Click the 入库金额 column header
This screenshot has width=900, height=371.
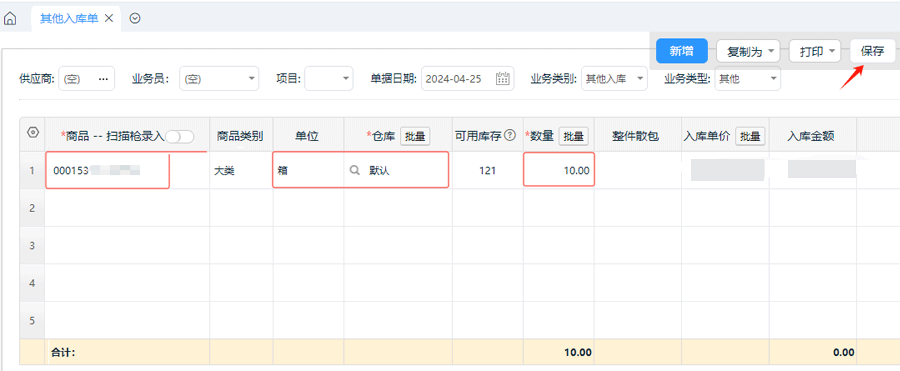(x=813, y=136)
